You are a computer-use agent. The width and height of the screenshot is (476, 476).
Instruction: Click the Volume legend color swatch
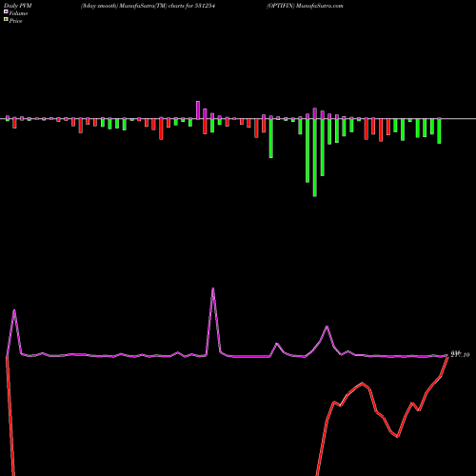point(6,11)
